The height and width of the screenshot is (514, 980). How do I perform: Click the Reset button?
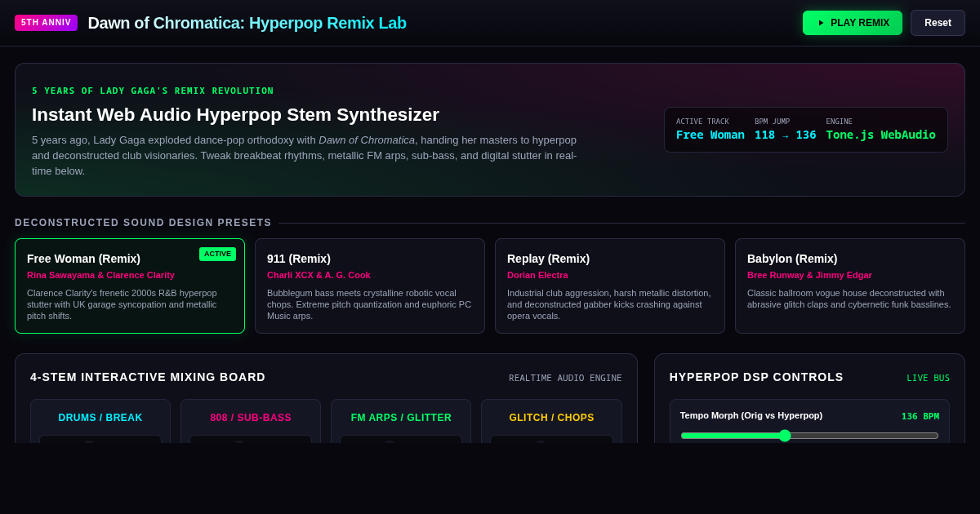938,23
